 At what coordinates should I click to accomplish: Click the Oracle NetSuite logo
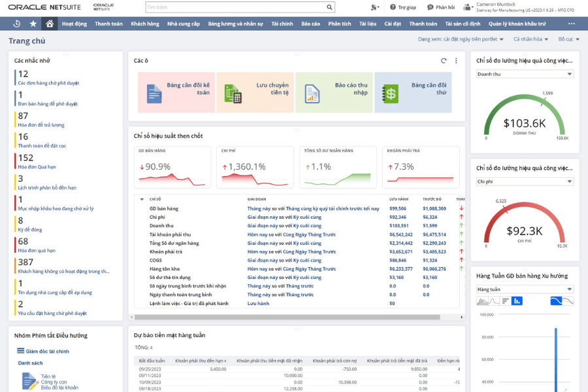point(44,7)
